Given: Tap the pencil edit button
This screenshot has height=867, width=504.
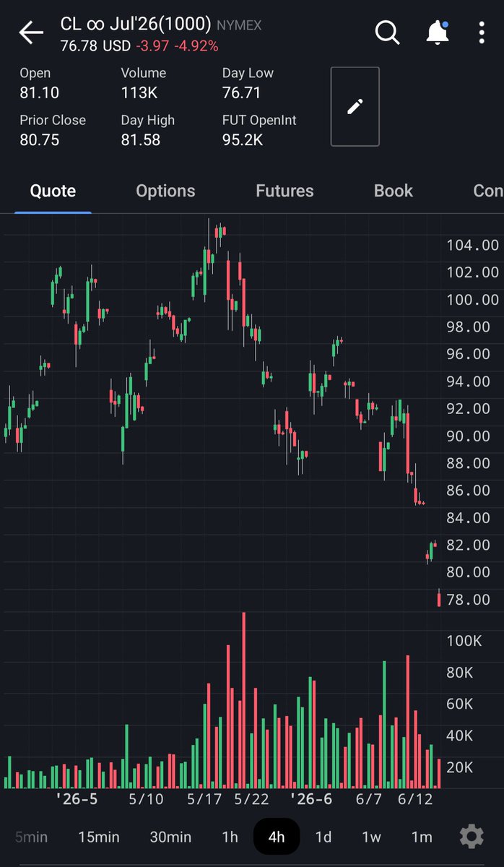Looking at the screenshot, I should 355,107.
